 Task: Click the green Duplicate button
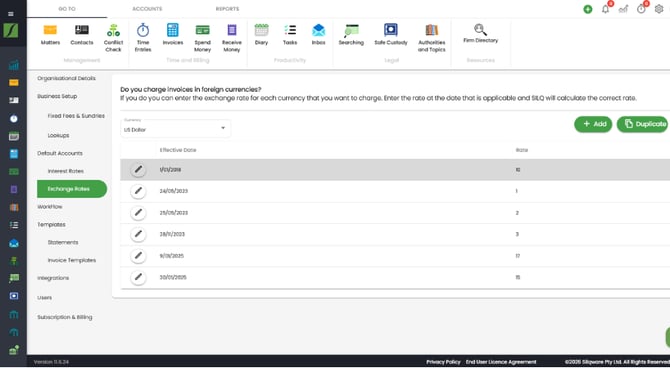tap(643, 124)
